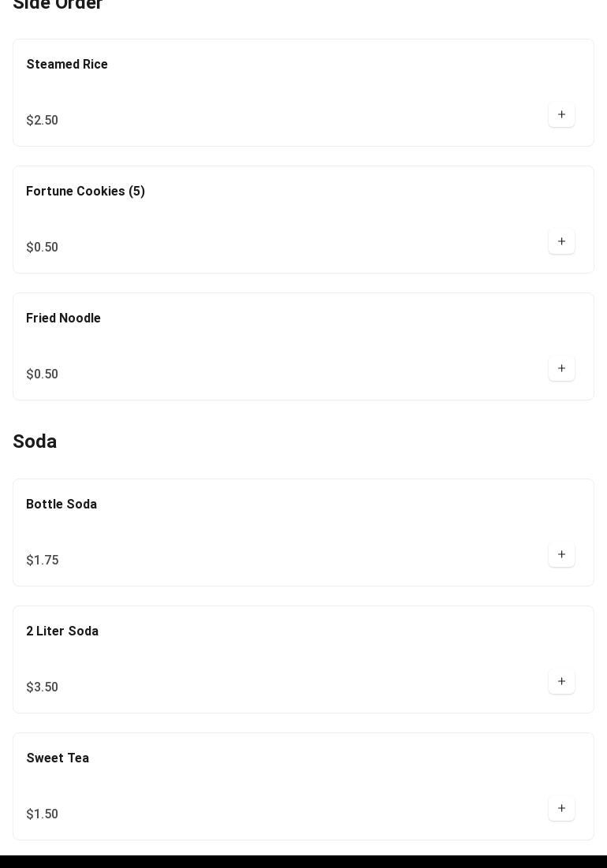Viewport: 607px width, 868px height.
Task: Add Sweet Tea with plus icon
Action: [561, 809]
